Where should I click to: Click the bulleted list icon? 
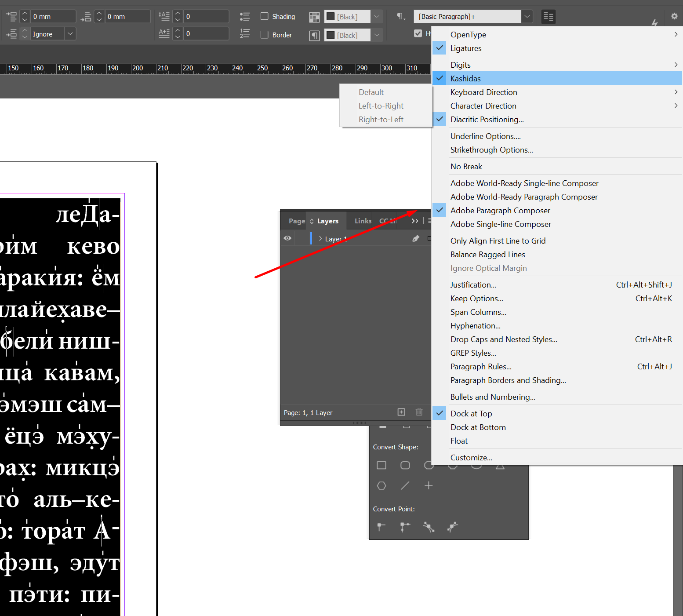[x=245, y=17]
